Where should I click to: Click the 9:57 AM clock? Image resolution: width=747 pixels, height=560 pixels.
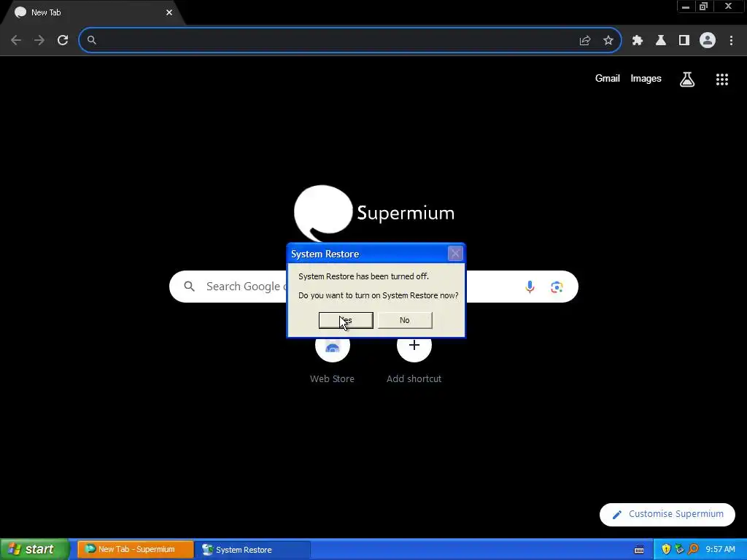click(720, 550)
